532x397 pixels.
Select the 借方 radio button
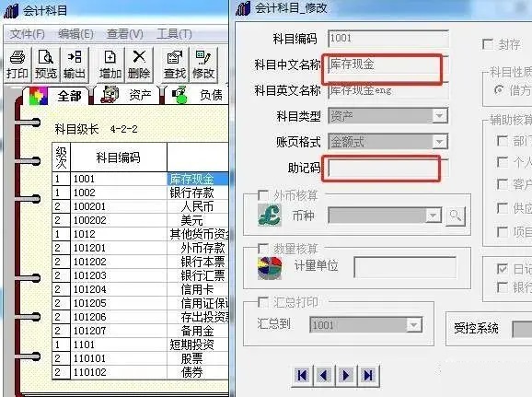499,90
